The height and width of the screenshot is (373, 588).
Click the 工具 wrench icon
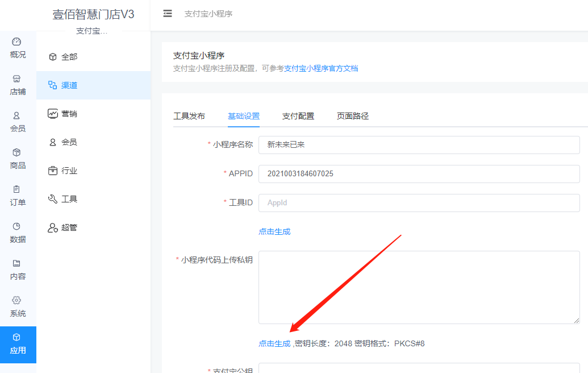tap(53, 199)
